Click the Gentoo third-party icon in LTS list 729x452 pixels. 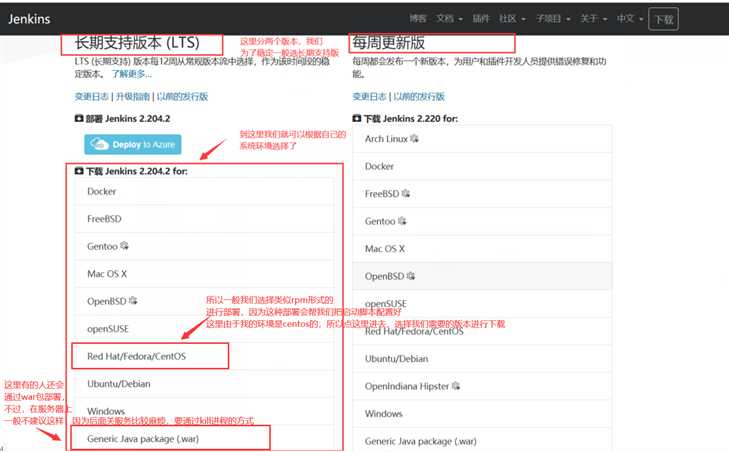(124, 246)
